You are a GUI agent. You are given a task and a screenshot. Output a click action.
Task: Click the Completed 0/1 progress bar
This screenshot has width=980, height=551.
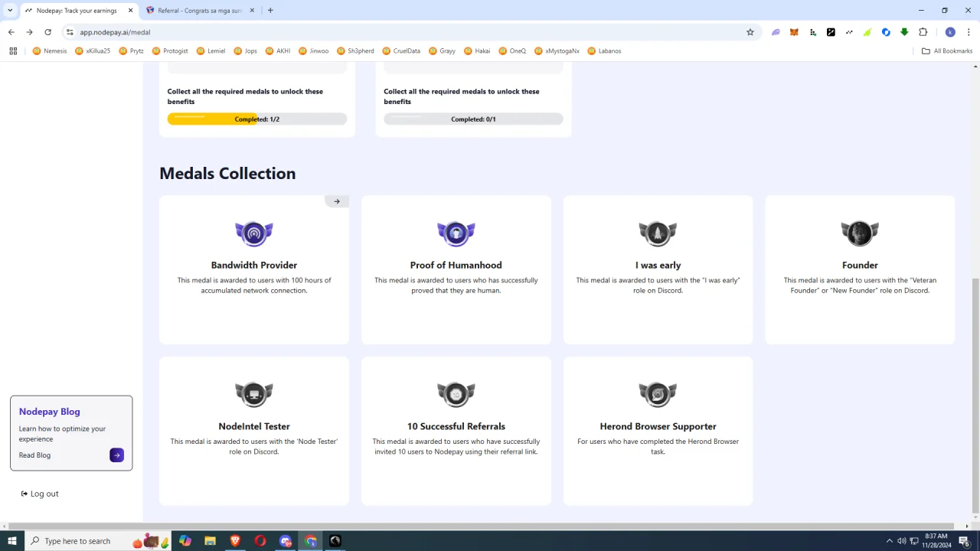473,119
